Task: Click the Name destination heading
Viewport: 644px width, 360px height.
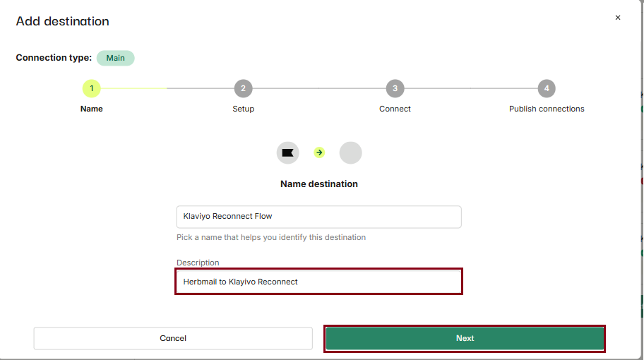Action: click(318, 184)
